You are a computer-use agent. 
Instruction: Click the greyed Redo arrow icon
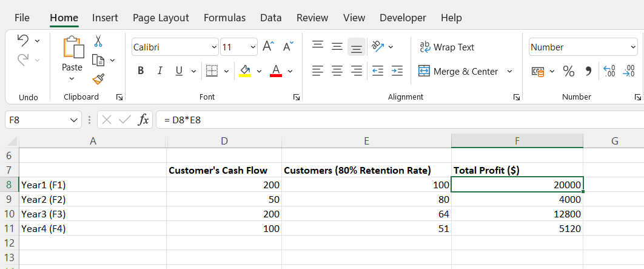(x=23, y=60)
